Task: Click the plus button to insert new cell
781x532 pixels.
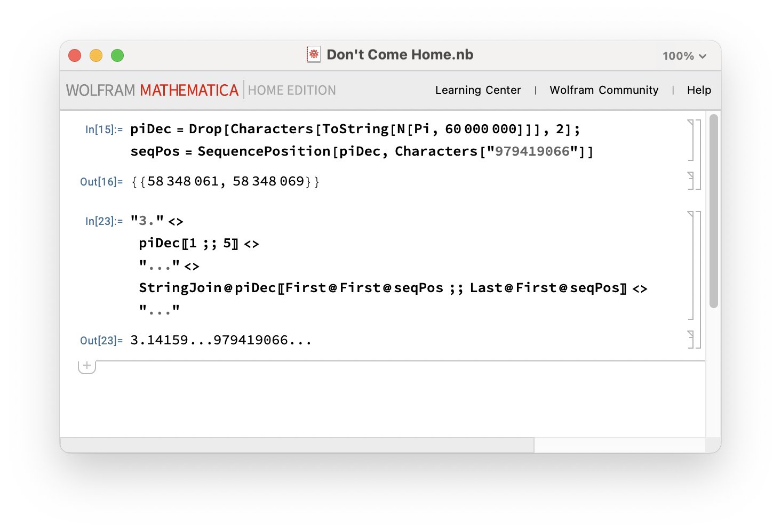Action: pos(87,366)
